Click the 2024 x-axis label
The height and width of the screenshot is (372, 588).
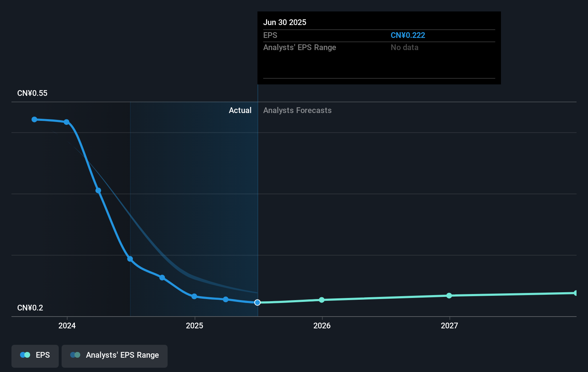(67, 325)
